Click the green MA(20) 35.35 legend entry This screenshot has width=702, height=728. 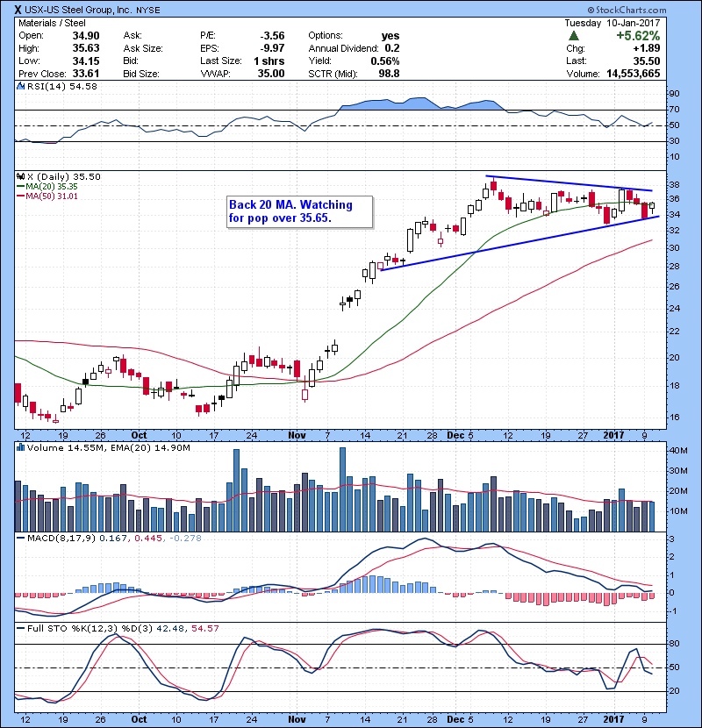click(x=47, y=187)
